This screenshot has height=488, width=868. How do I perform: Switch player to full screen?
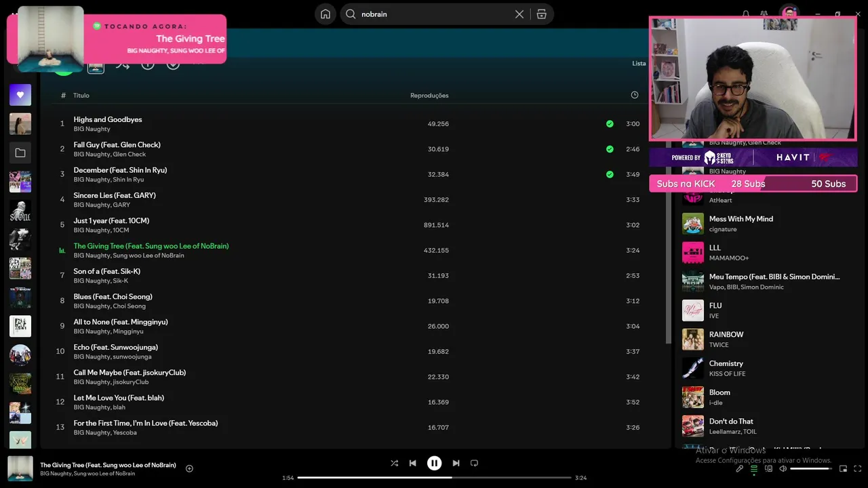pos(859,469)
